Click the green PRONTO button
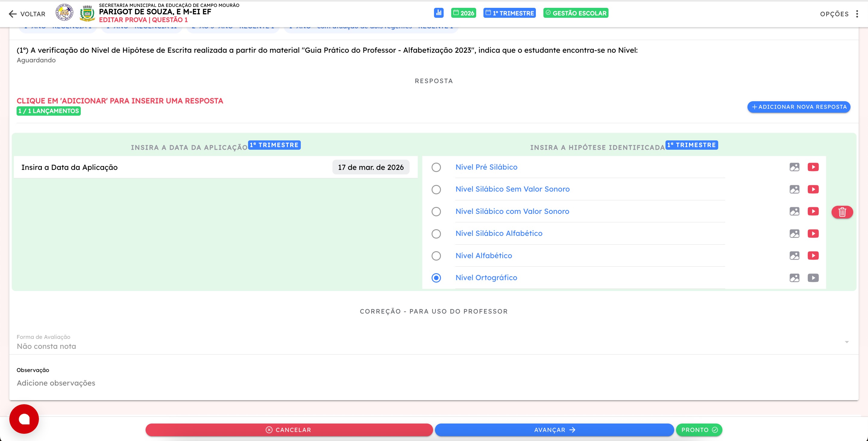This screenshot has height=441, width=868. 699,430
